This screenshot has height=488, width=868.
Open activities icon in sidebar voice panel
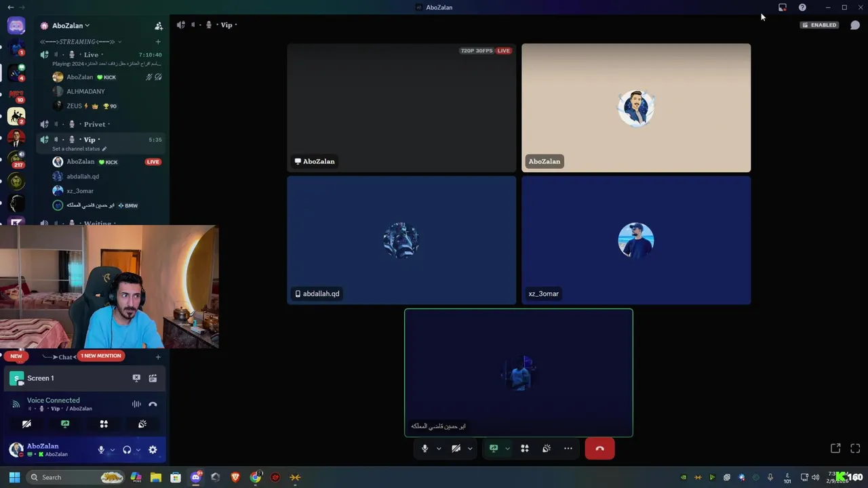tap(104, 424)
